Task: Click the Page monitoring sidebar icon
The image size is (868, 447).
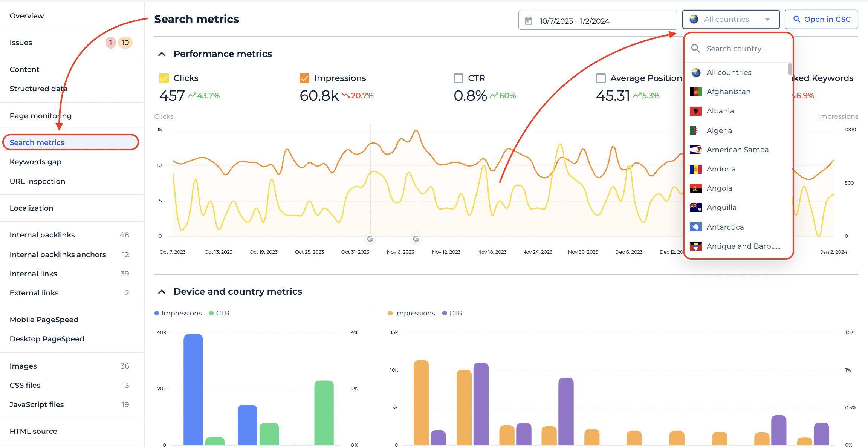Action: click(40, 116)
